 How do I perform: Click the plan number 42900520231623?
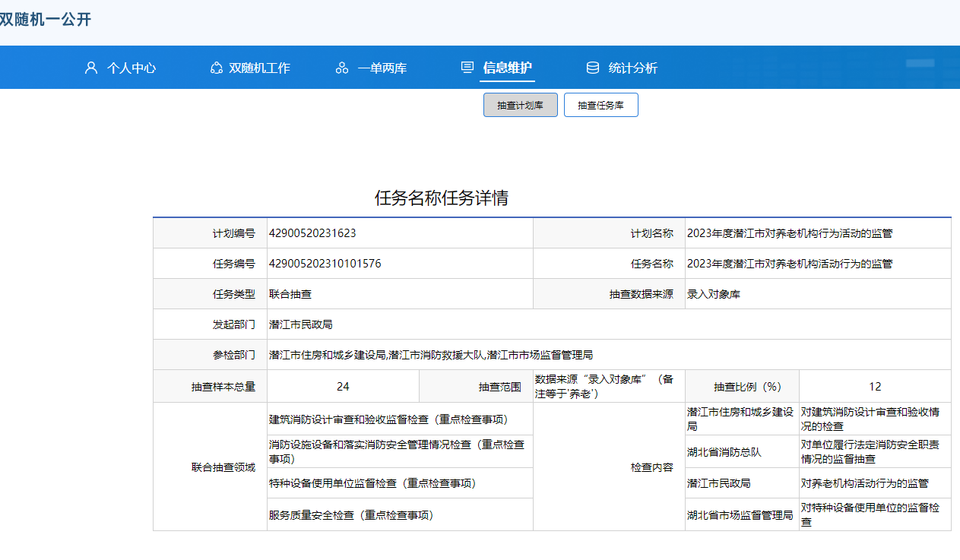tap(312, 233)
